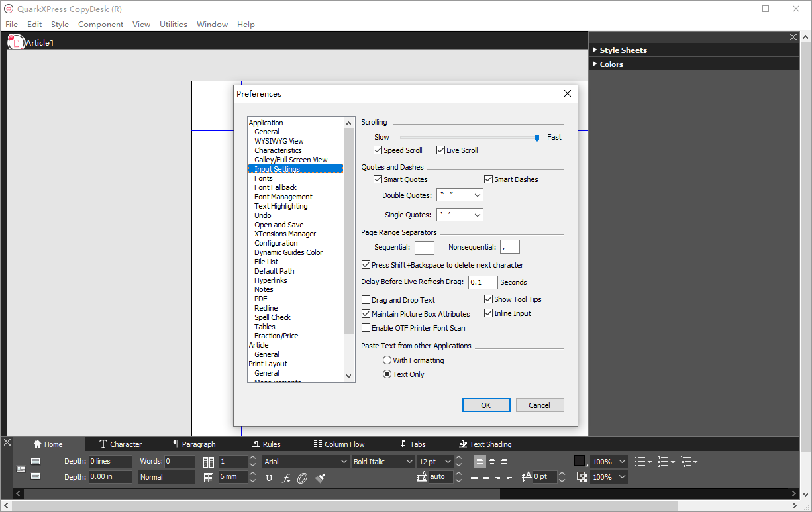Enable OTF Printer Font Scan
The height and width of the screenshot is (512, 812).
pyautogui.click(x=366, y=328)
